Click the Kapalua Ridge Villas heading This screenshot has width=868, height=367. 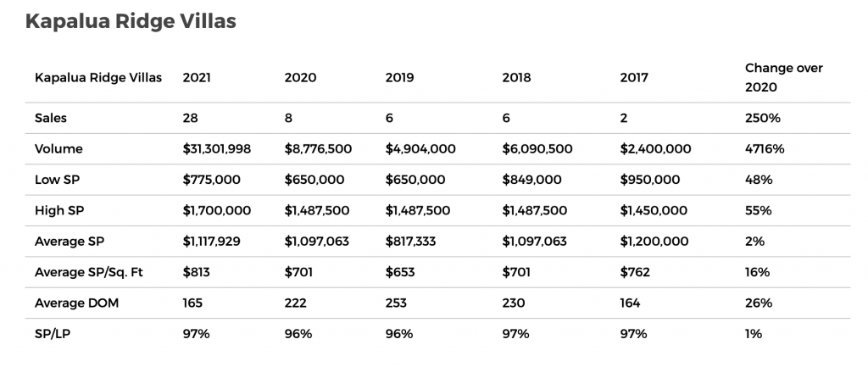pos(131,23)
